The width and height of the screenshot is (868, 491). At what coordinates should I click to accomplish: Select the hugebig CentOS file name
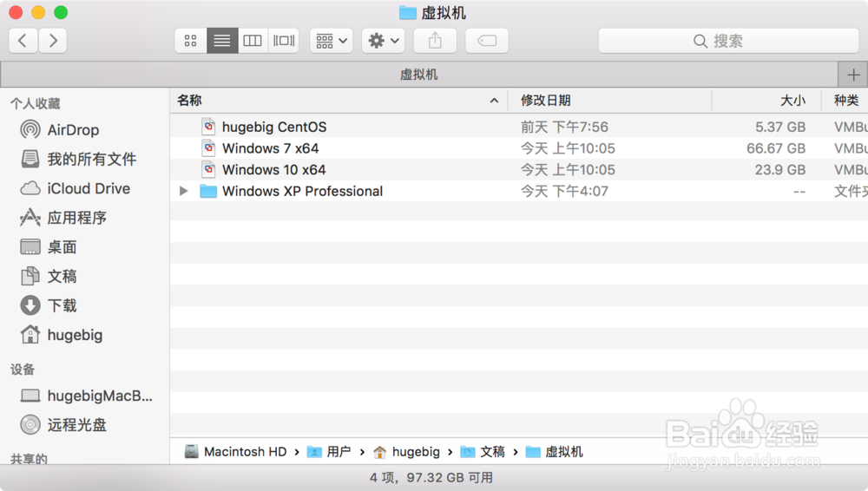274,127
